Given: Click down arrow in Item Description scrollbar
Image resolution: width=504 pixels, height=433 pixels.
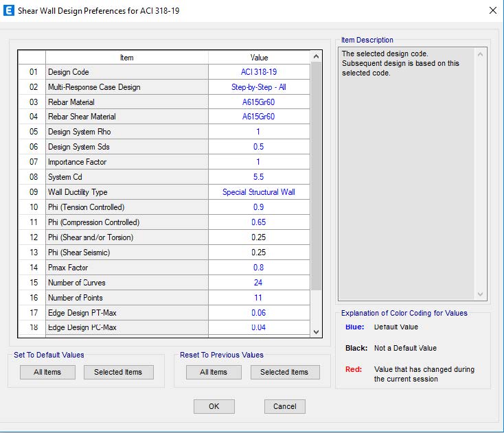Looking at the screenshot, I should tap(480, 294).
